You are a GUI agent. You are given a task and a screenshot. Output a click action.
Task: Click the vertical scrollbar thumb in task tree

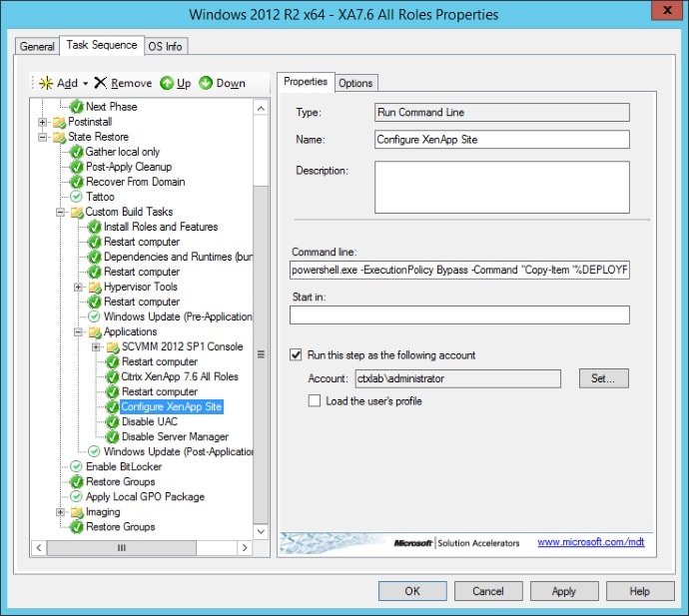261,355
